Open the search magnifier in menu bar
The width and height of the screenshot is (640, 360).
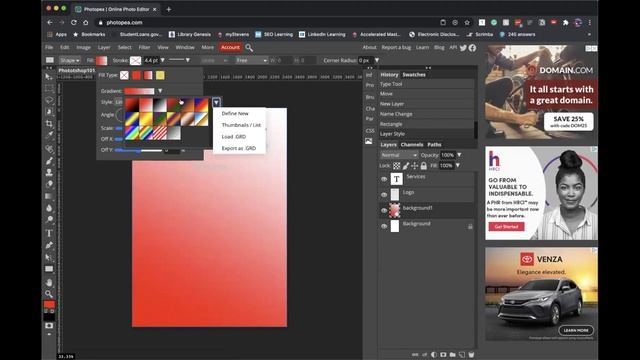click(x=249, y=48)
